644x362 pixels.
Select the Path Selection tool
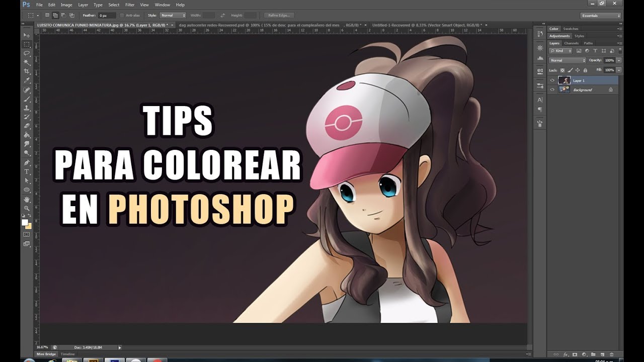(27, 181)
